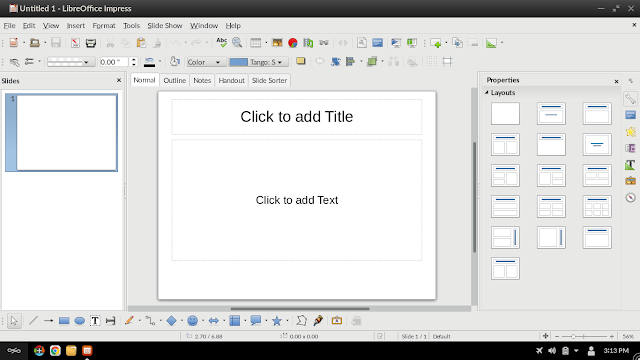The height and width of the screenshot is (360, 640).
Task: Click the line width input field
Action: (x=114, y=62)
